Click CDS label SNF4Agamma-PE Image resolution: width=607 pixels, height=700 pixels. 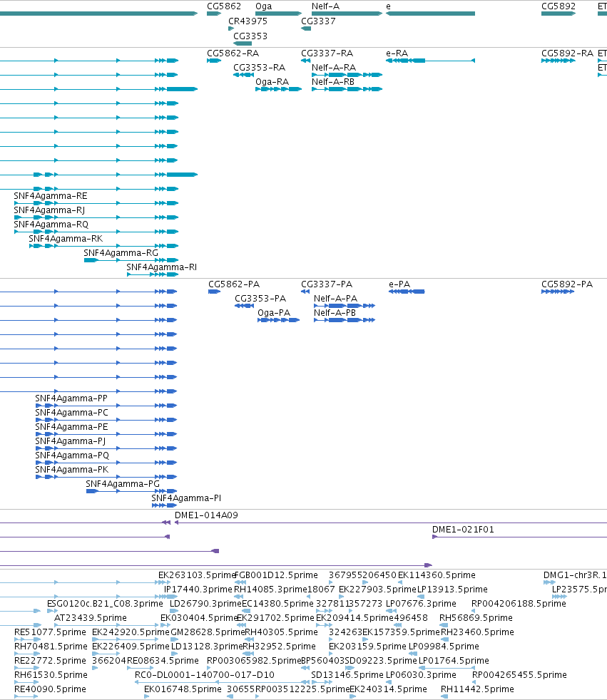[71, 427]
